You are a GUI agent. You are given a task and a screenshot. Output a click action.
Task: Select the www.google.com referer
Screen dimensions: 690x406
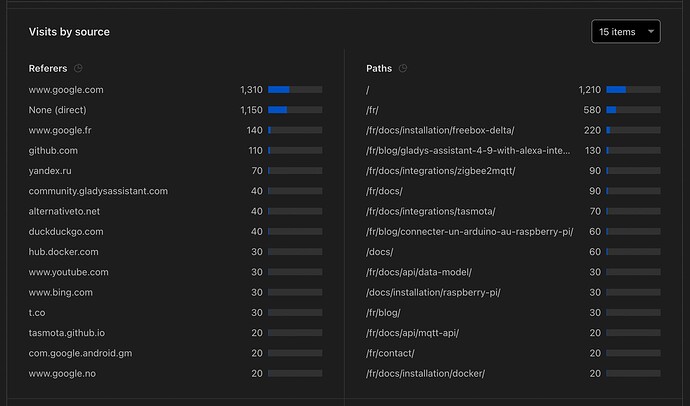point(66,90)
